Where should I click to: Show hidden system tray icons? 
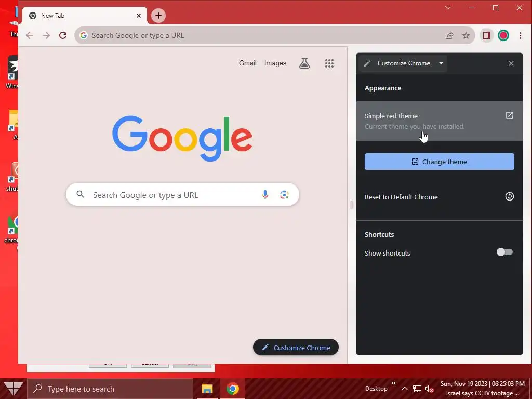pyautogui.click(x=404, y=389)
